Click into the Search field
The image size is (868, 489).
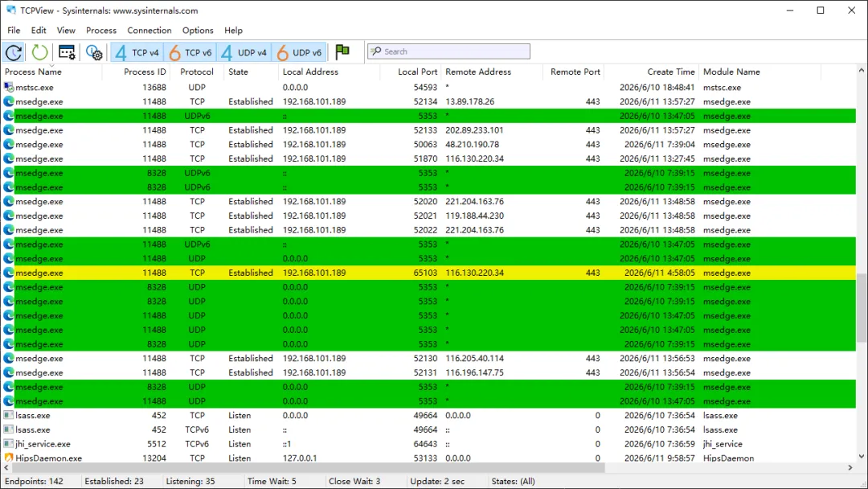(448, 51)
